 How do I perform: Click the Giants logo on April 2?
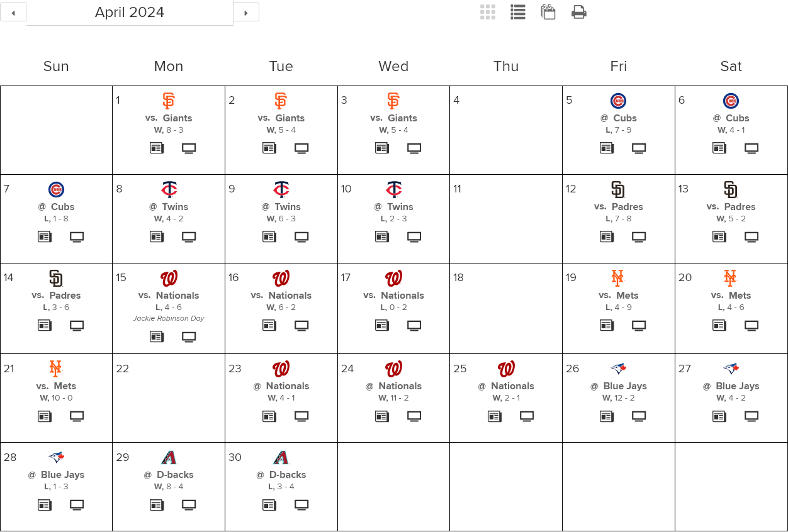coord(281,101)
